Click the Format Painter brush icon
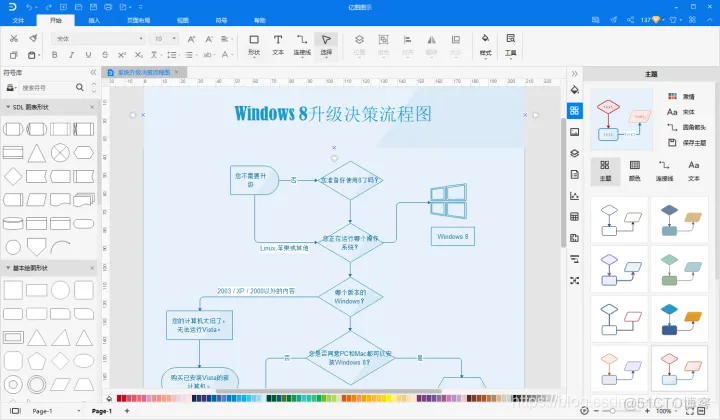 33,39
